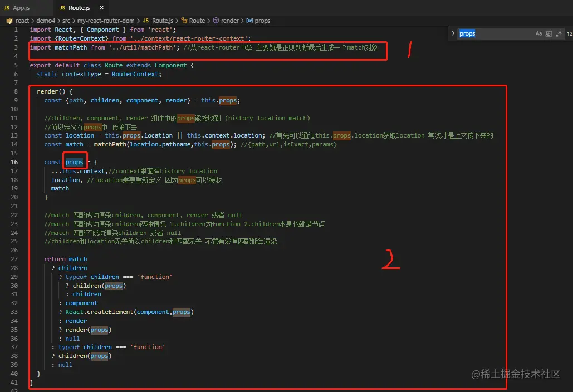The image size is (573, 392).
Task: Click null on line 39
Action: tap(65, 365)
